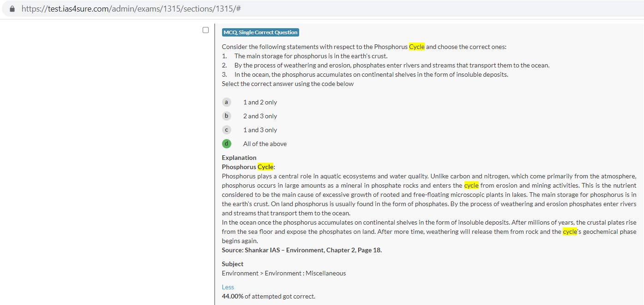Click highlighted 'cycle' before 'from erosion and mining'

point(471,185)
